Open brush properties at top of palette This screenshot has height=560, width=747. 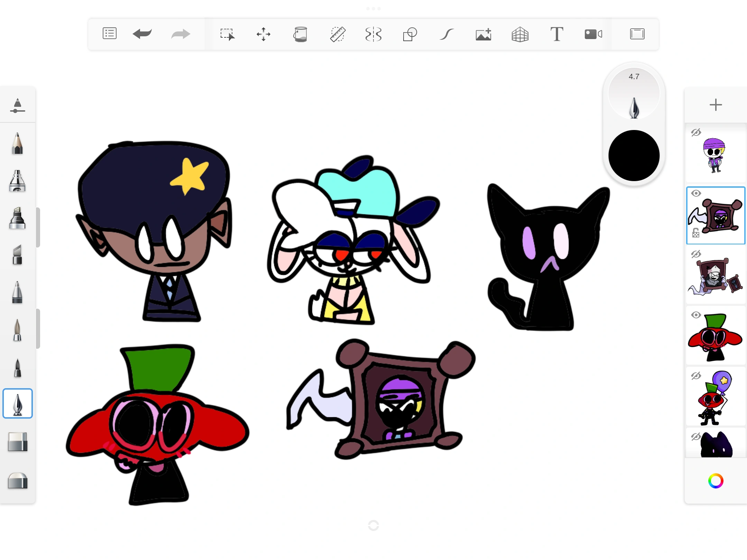pyautogui.click(x=17, y=105)
